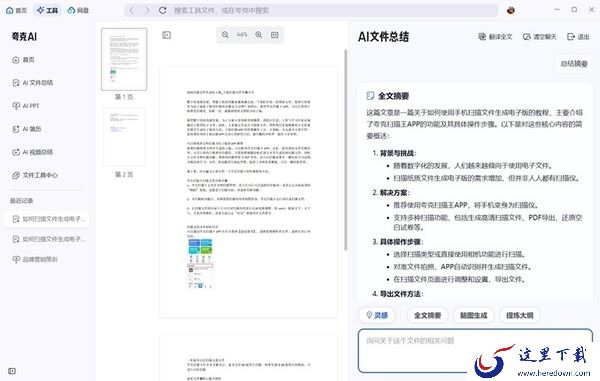Image resolution: width=600 pixels, height=381 pixels.
Task: Zoom out the document with the minus magnifier
Action: (x=225, y=35)
